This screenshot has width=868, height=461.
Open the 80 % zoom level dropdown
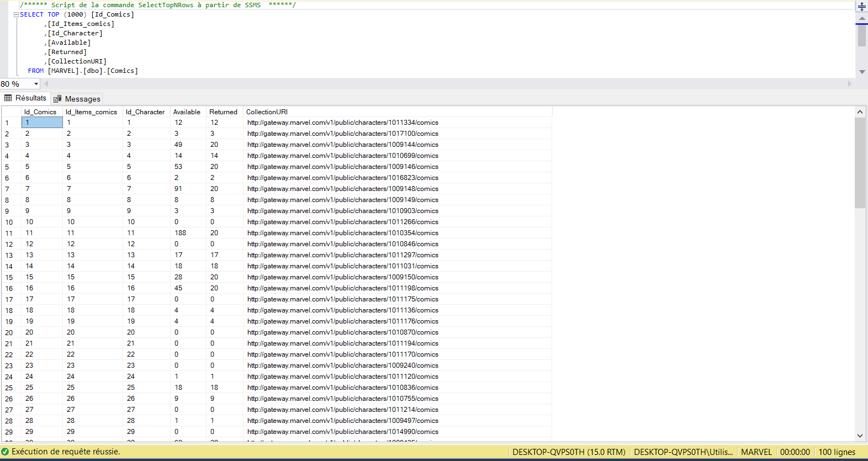tap(36, 84)
